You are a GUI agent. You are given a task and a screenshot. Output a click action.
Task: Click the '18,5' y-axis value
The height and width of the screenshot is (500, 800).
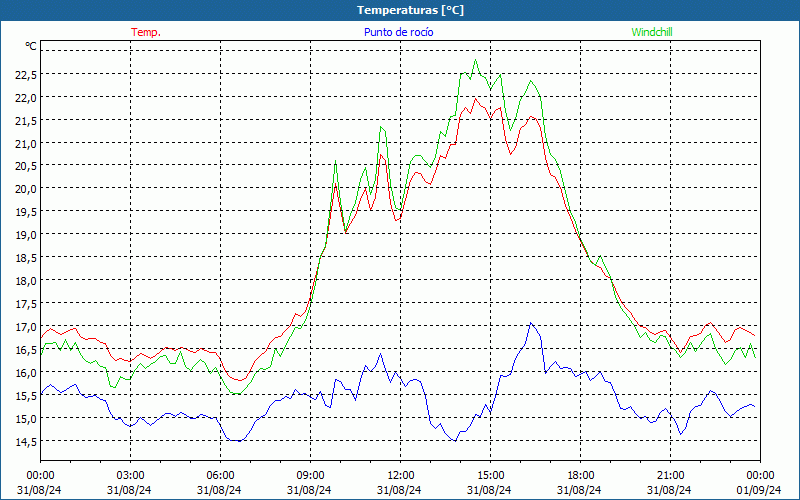(26, 258)
